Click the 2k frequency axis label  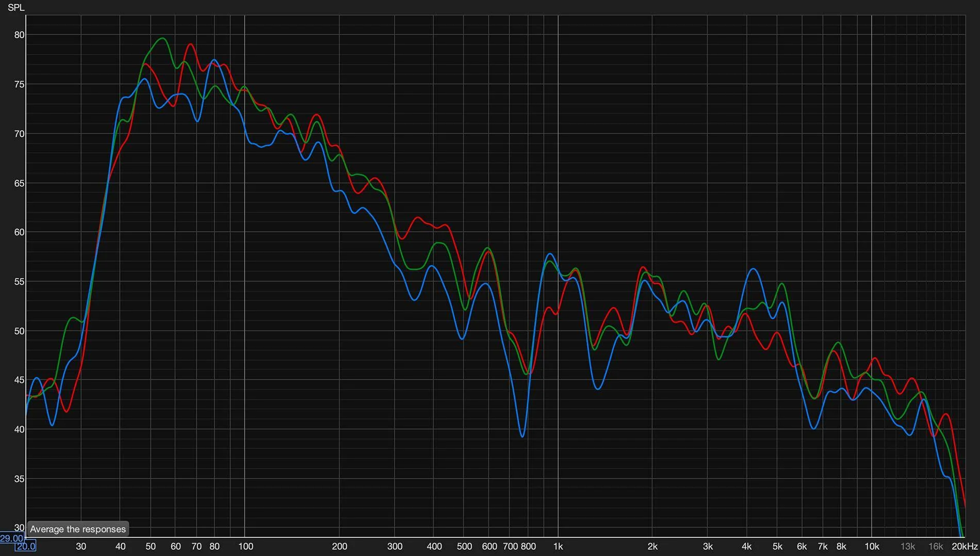point(652,546)
